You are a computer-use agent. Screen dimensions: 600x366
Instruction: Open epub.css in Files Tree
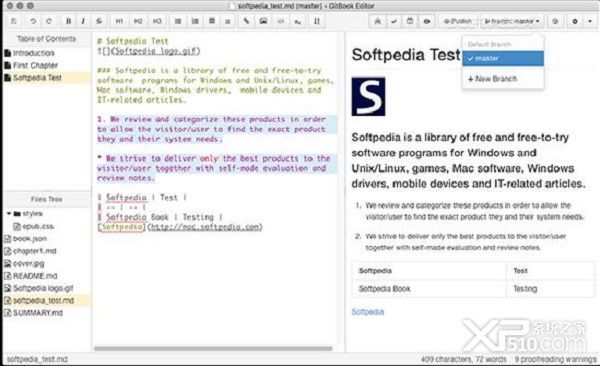pyautogui.click(x=38, y=226)
